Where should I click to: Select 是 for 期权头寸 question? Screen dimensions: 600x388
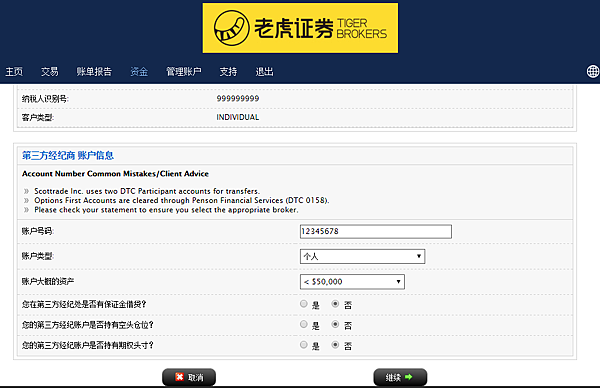coord(304,345)
